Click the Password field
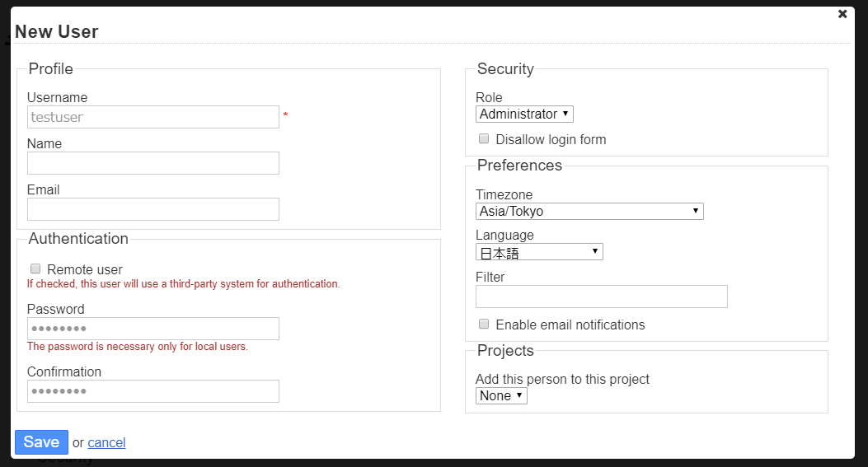 coord(153,329)
